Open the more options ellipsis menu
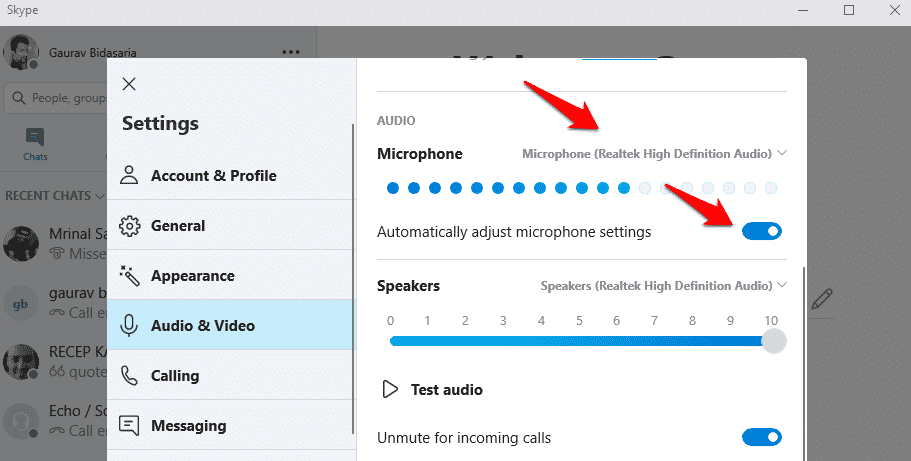 [290, 52]
